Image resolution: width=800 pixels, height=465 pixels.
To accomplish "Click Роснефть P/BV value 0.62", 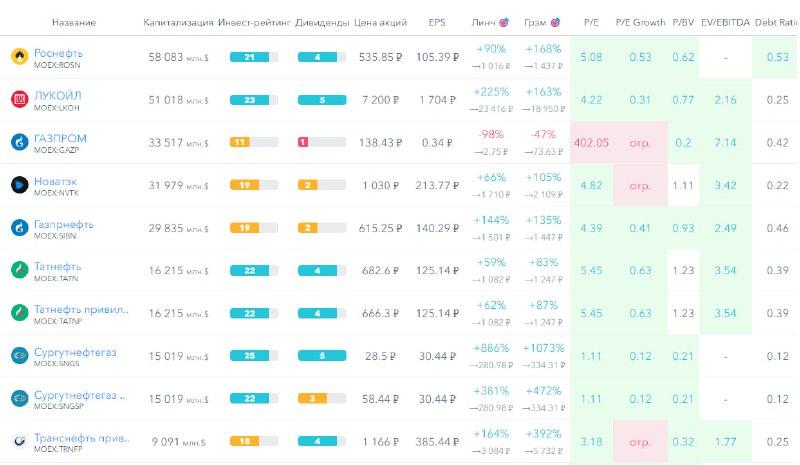I will (683, 57).
